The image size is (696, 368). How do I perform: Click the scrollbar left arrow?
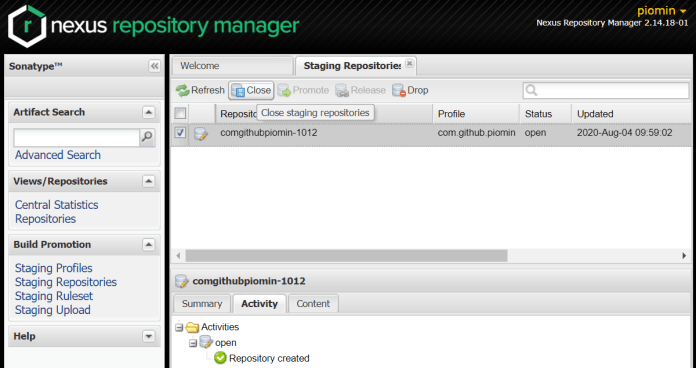click(178, 256)
